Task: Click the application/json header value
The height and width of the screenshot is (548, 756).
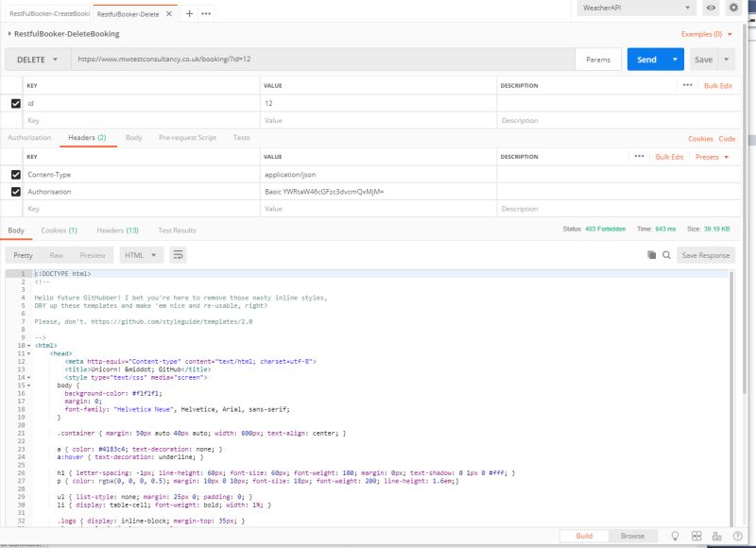Action: pos(290,175)
